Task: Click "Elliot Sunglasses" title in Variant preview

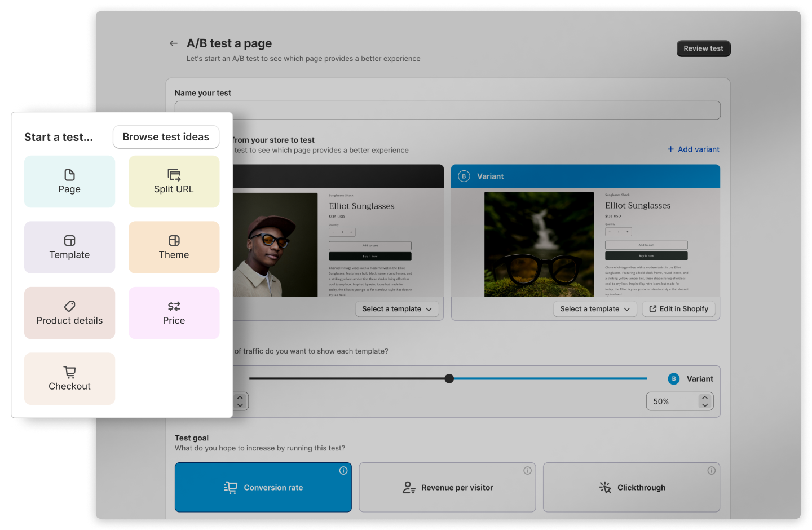Action: pos(638,206)
